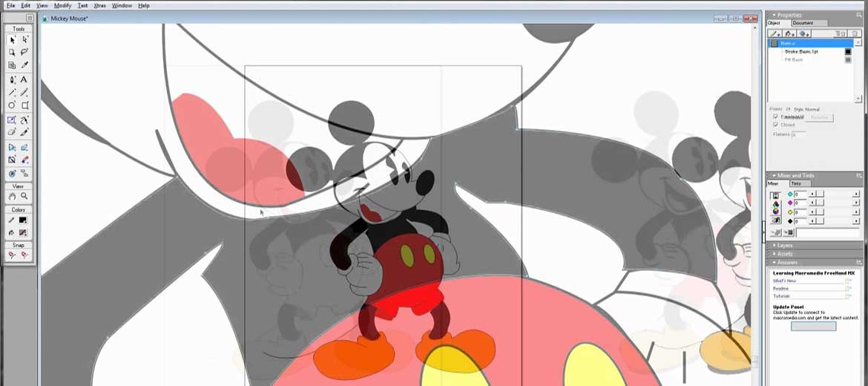868x386 pixels.
Task: Open the Window menu
Action: (x=122, y=5)
